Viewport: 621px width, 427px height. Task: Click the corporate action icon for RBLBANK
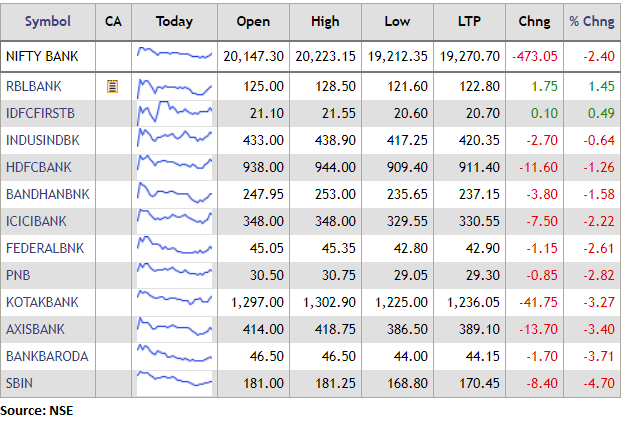point(113,87)
